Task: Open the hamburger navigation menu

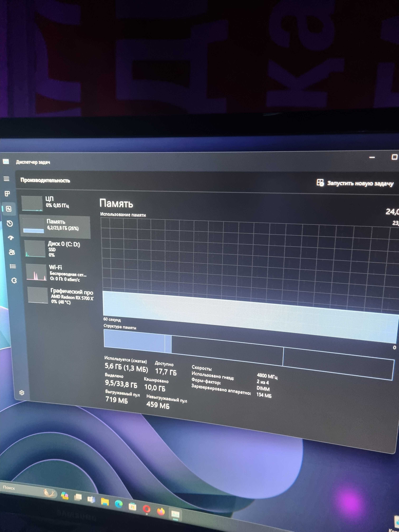Action: click(x=6, y=179)
